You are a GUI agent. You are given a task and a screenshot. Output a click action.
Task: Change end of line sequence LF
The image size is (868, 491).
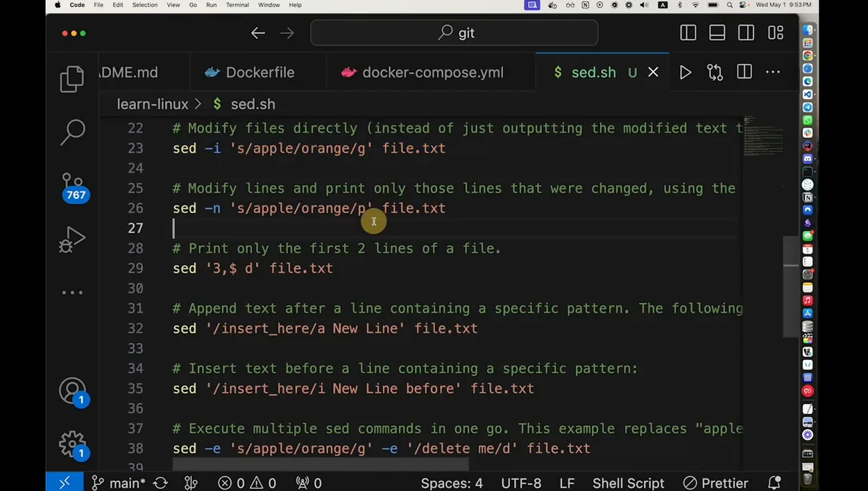[567, 483]
